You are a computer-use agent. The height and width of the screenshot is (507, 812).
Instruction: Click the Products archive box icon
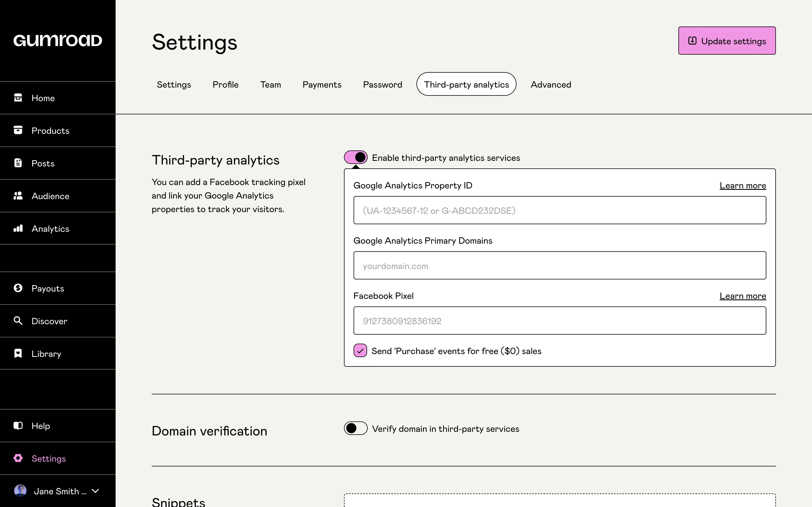[18, 130]
